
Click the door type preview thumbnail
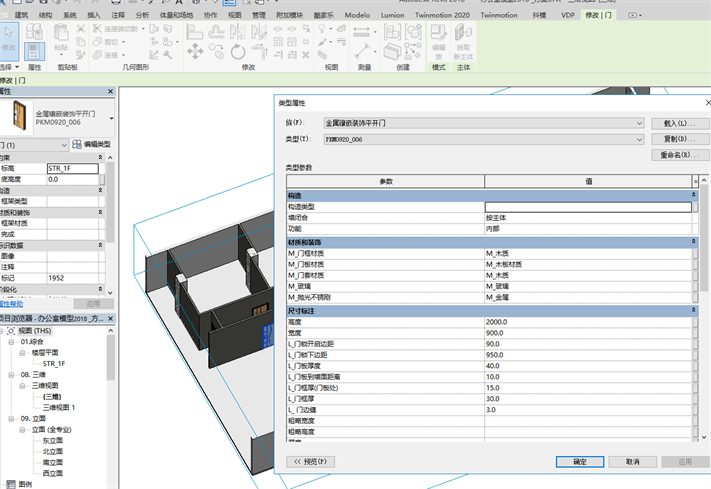(x=19, y=116)
